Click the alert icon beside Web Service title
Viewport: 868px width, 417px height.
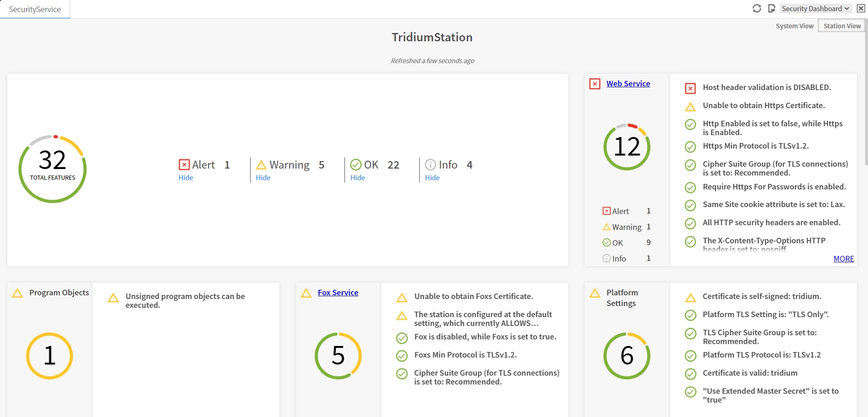point(595,84)
